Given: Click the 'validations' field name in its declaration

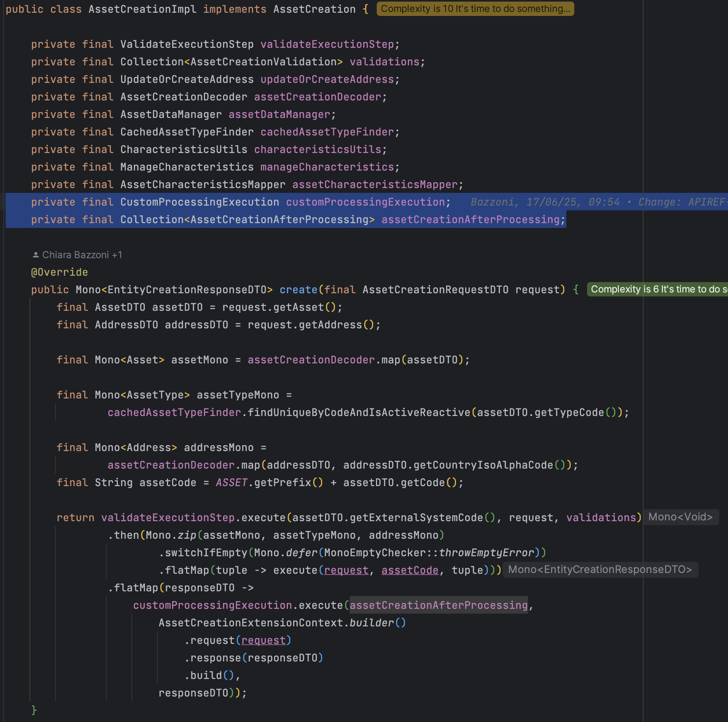Looking at the screenshot, I should pos(384,62).
